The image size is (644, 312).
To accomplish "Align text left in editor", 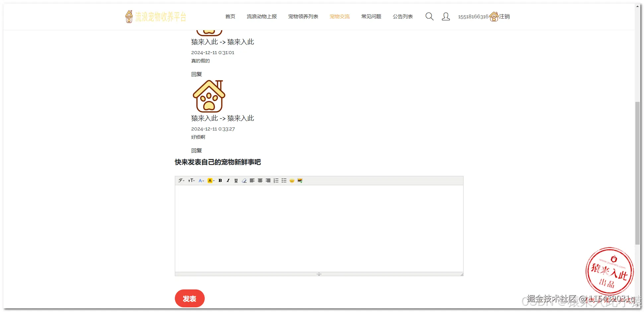I will [252, 181].
